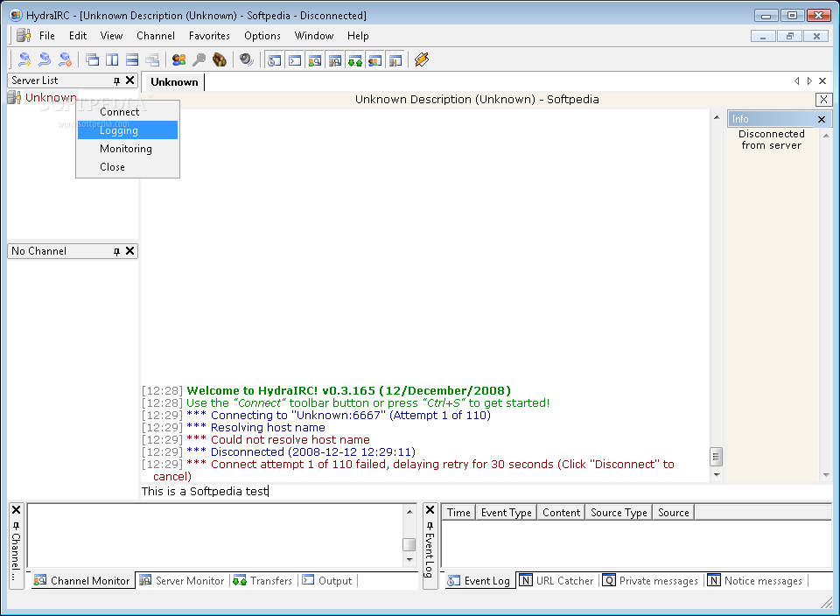Viewport: 840px width, 616px height.
Task: Close the Server List panel
Action: [129, 80]
